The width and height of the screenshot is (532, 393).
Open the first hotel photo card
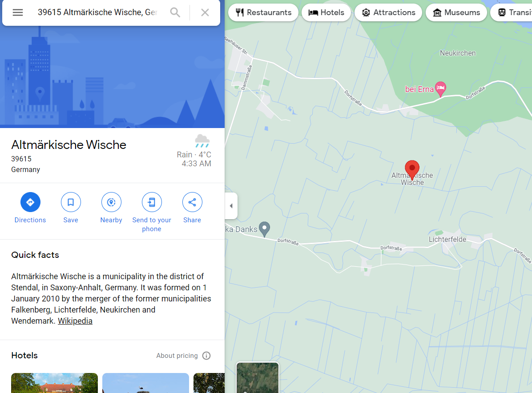(x=54, y=383)
